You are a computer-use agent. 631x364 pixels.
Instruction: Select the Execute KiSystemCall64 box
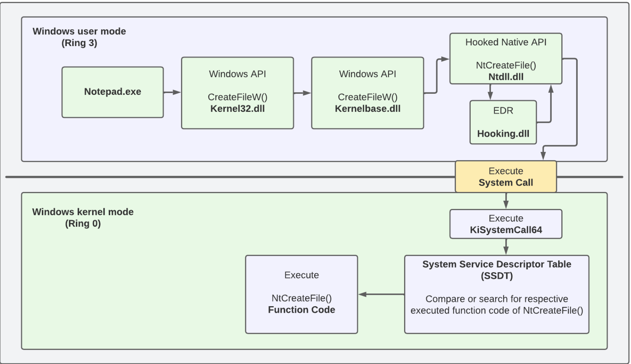tap(505, 224)
